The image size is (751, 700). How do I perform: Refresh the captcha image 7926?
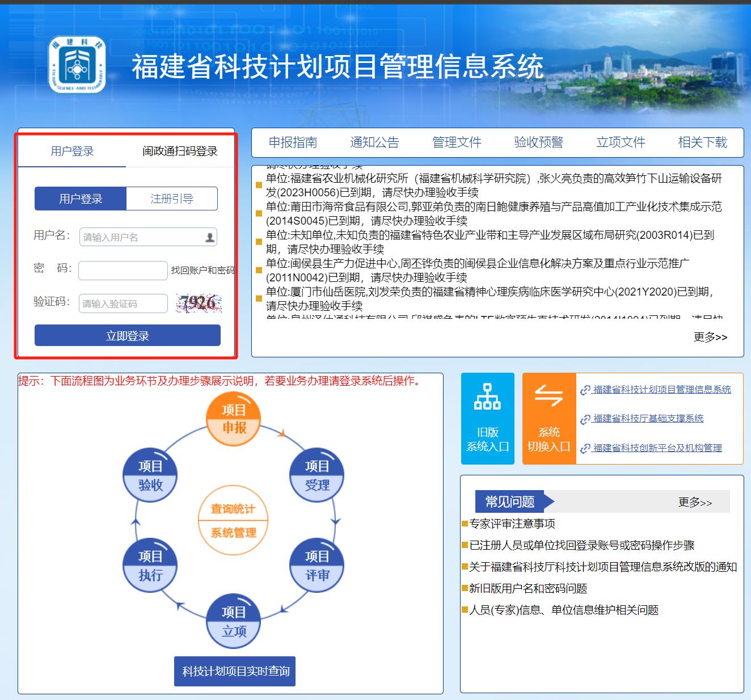pos(199,303)
